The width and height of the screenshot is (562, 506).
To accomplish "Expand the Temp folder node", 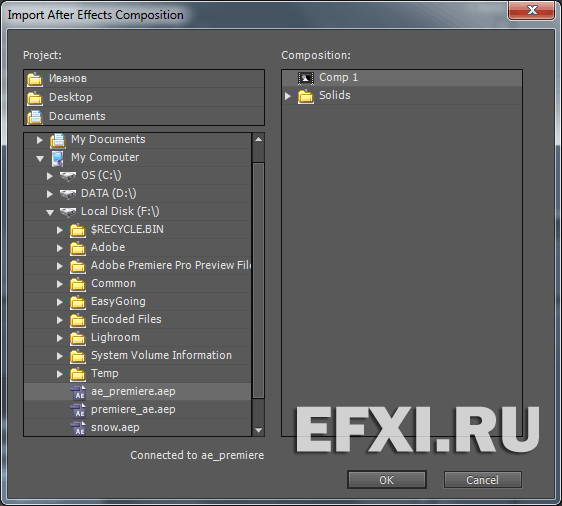I will coord(60,374).
